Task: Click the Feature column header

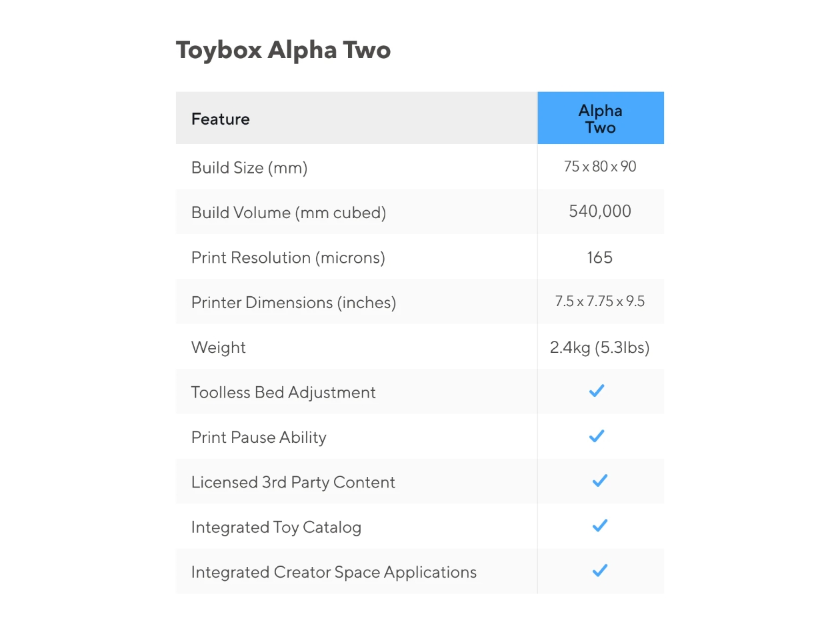Action: click(x=221, y=119)
